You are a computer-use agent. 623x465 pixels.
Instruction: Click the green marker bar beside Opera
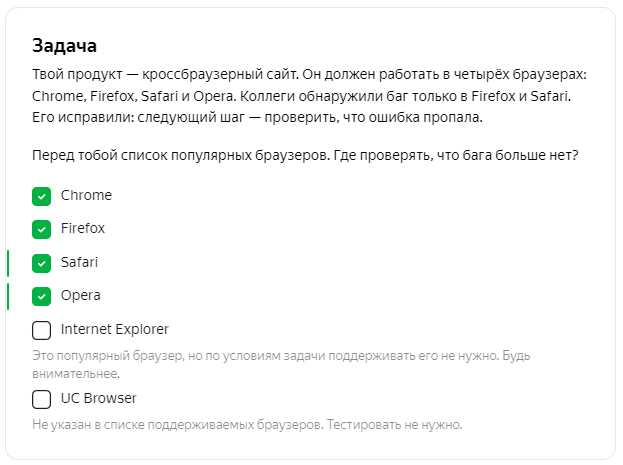click(8, 296)
